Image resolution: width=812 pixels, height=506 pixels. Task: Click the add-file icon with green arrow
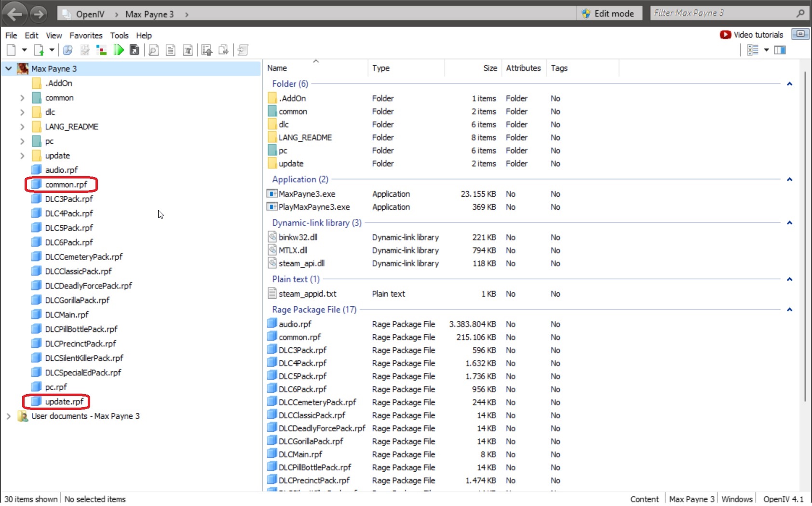tap(39, 50)
